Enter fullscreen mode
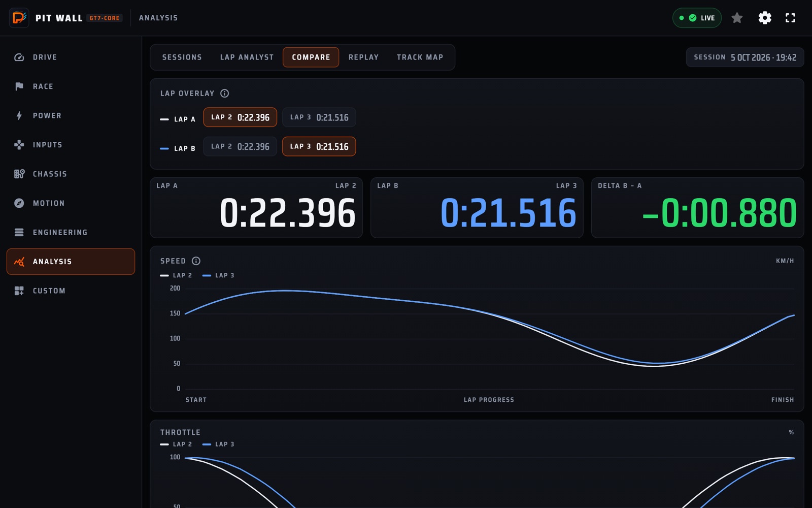Viewport: 812px width, 508px height. click(790, 18)
